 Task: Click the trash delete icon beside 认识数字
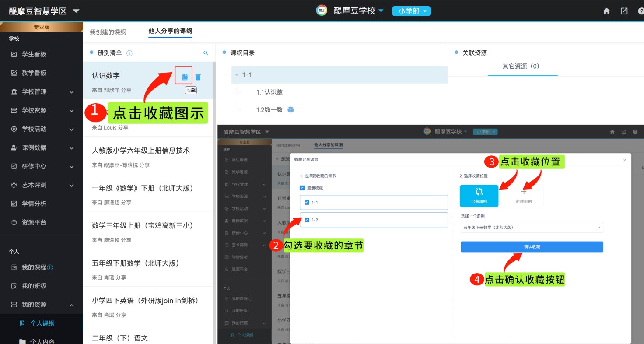[x=198, y=77]
